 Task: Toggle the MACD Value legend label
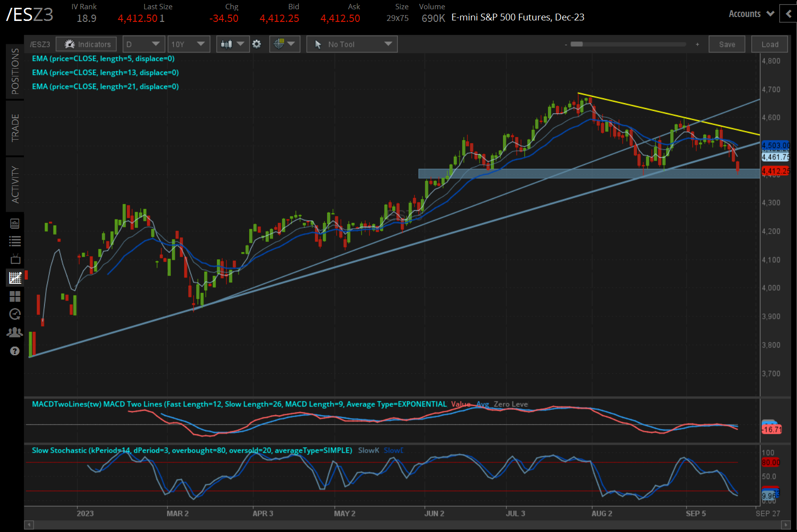click(x=461, y=404)
